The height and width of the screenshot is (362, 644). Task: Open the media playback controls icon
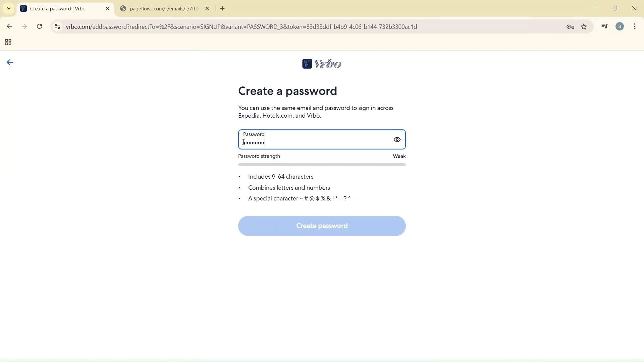(x=604, y=26)
